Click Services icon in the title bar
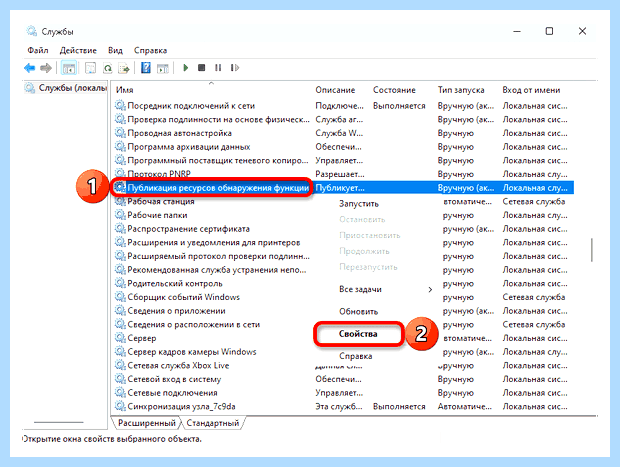The image size is (620, 467). pos(31,31)
